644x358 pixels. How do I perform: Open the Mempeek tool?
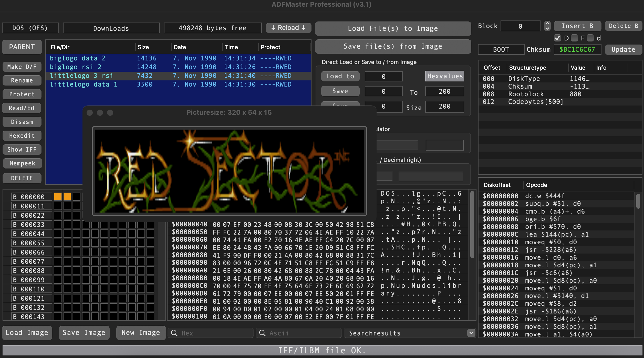click(x=22, y=163)
